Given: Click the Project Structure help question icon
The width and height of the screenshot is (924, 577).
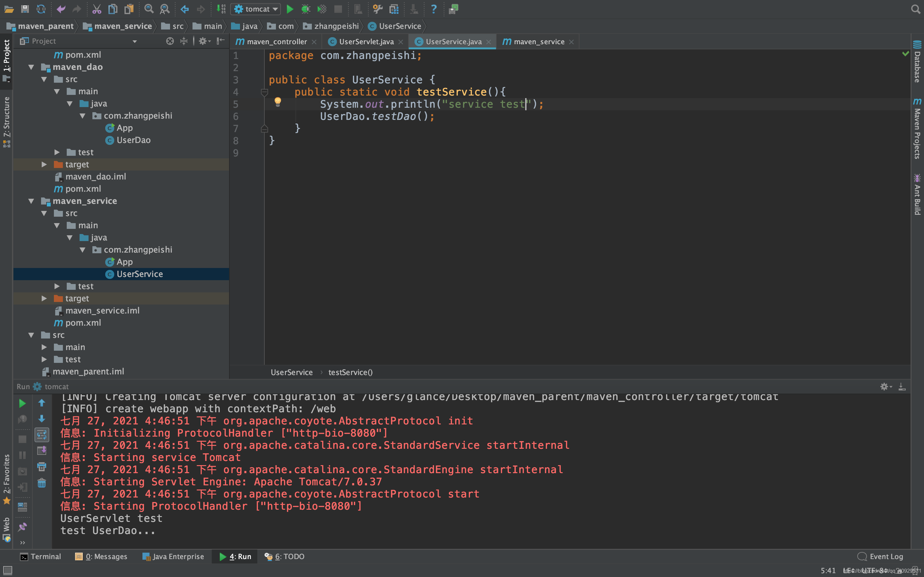Looking at the screenshot, I should tap(433, 9).
